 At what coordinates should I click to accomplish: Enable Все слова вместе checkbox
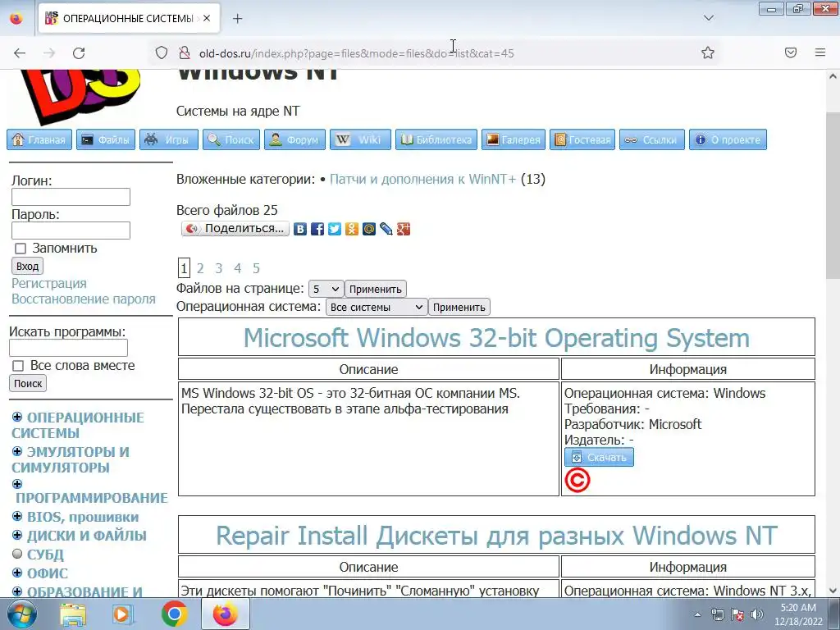18,366
